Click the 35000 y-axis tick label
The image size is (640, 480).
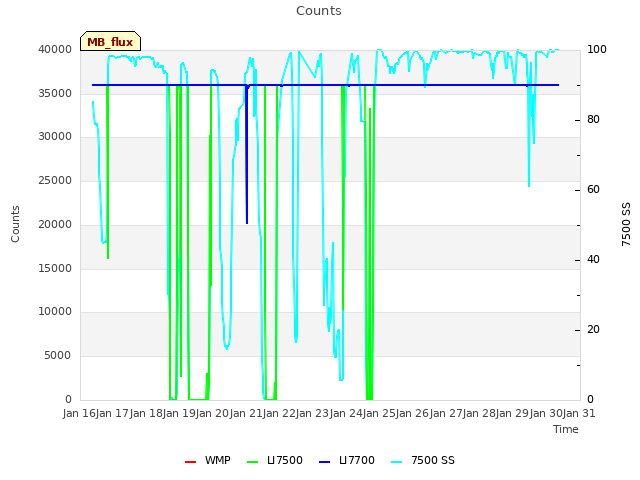(55, 93)
